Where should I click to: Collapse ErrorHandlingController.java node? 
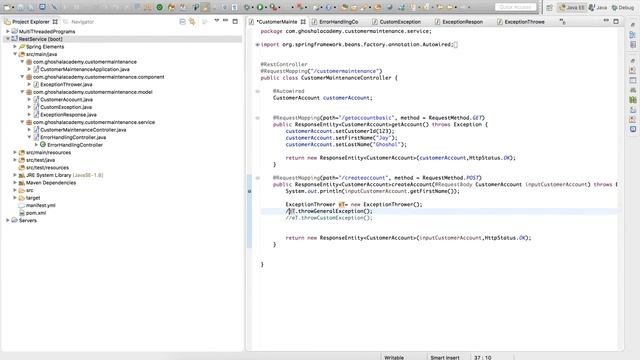coord(29,137)
